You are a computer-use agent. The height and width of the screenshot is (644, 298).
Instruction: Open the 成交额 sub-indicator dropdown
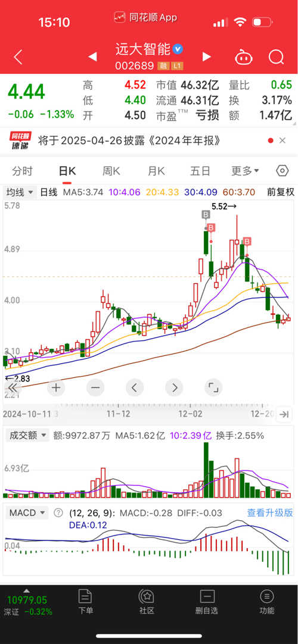point(26,435)
